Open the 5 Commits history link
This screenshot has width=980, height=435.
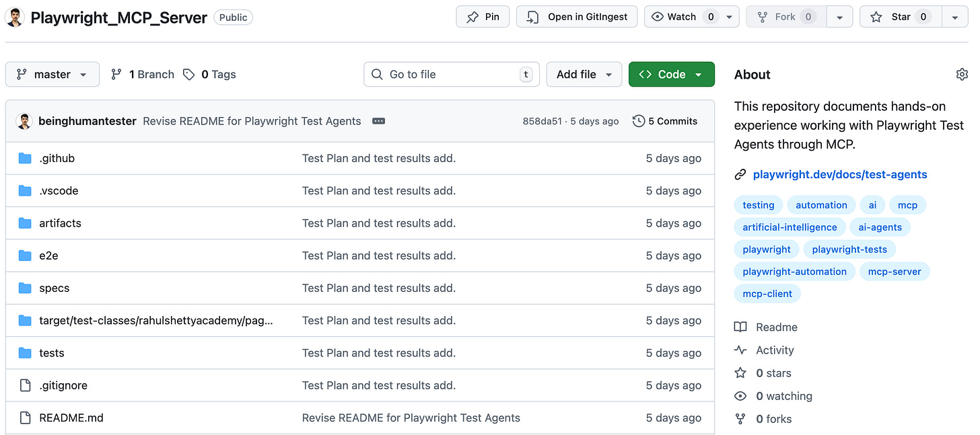pos(665,121)
